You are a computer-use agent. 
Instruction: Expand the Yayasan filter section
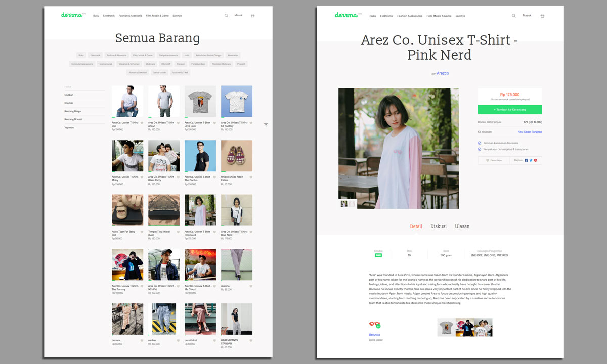click(x=69, y=127)
